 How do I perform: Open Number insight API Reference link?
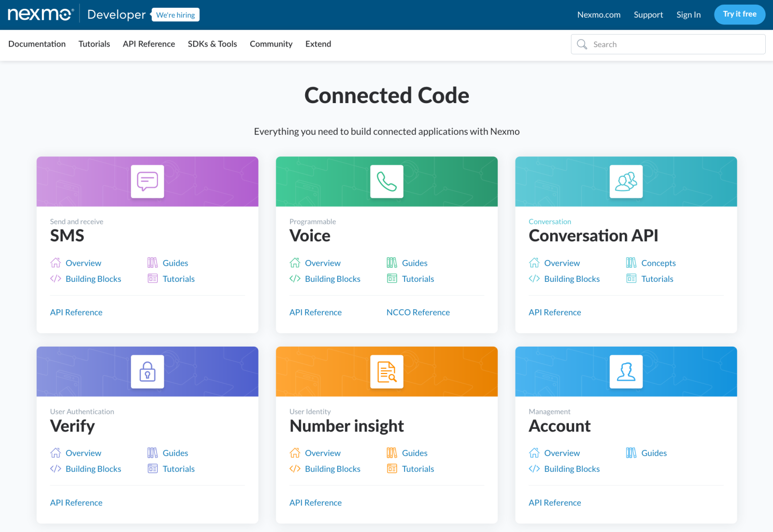click(316, 502)
